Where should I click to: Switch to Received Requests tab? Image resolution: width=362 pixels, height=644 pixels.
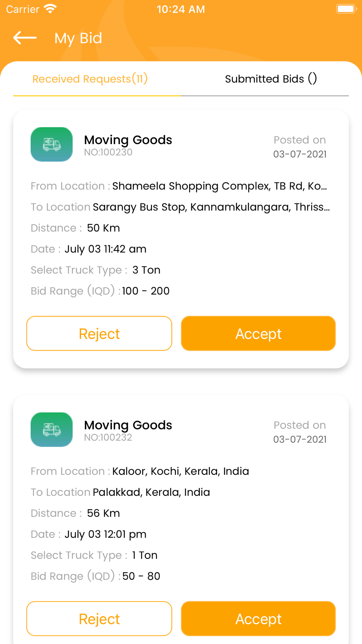(x=90, y=79)
